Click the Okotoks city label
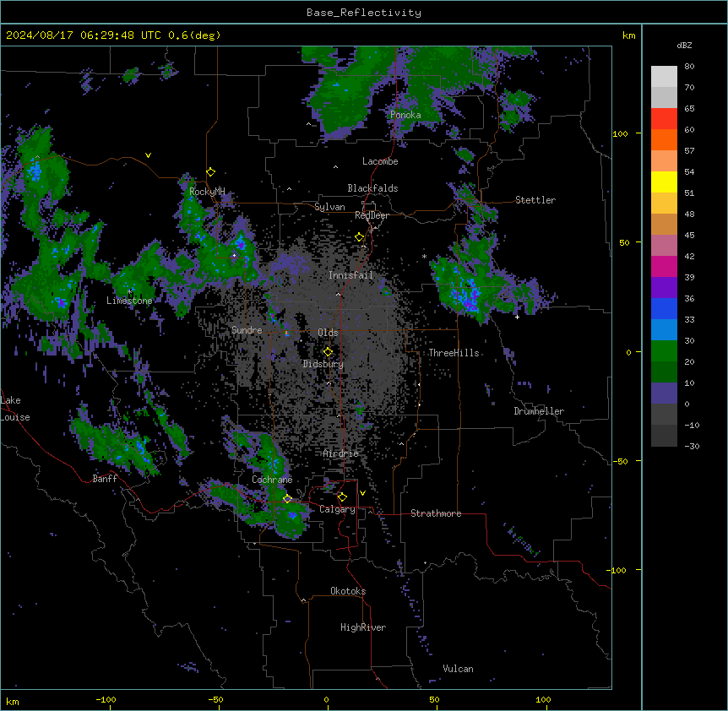Image resolution: width=728 pixels, height=711 pixels. point(348,591)
